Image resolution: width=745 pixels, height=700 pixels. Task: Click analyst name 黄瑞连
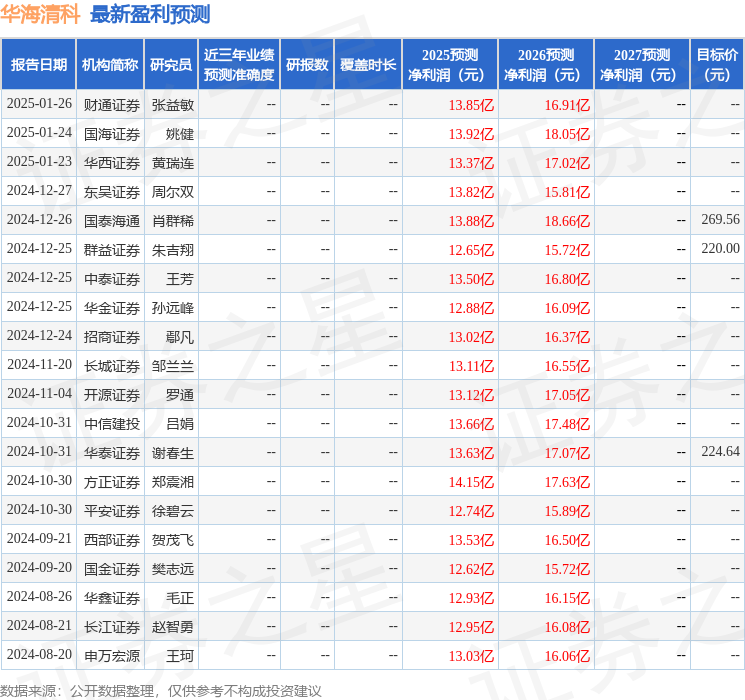(173, 163)
